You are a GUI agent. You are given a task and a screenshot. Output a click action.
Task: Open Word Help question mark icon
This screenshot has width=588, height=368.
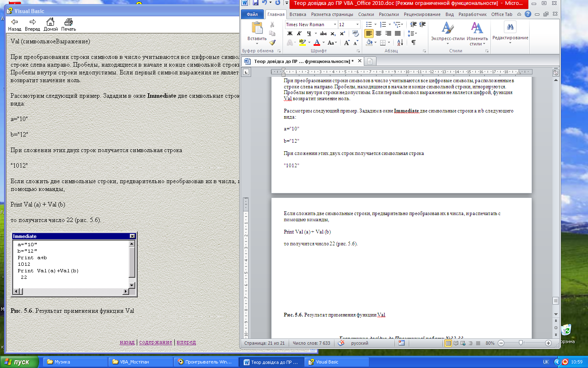click(528, 14)
